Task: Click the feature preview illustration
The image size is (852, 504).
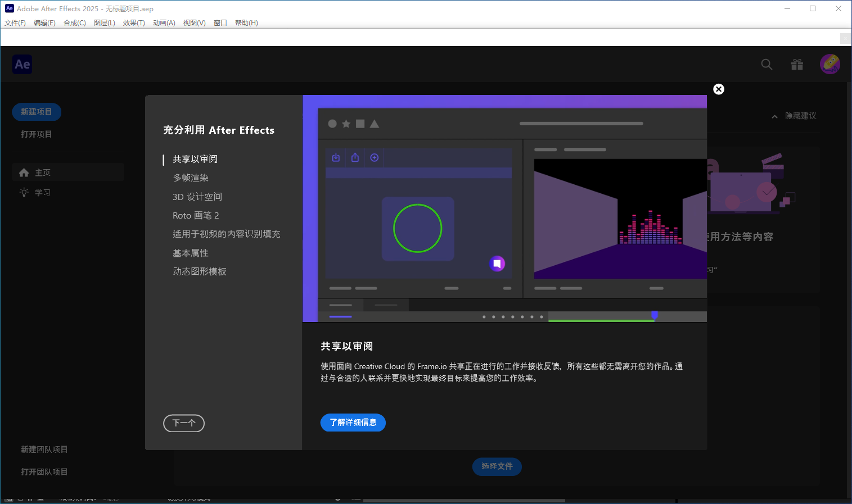Action: click(504, 208)
